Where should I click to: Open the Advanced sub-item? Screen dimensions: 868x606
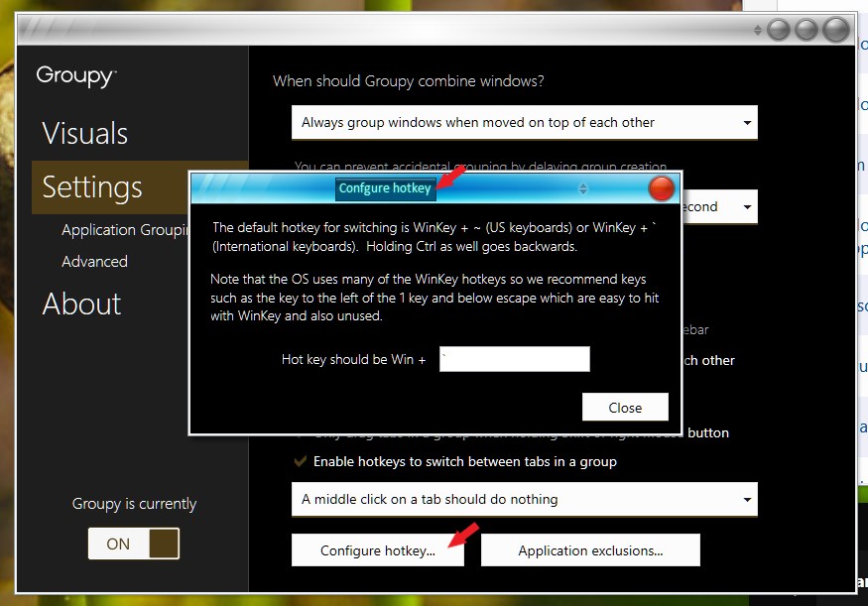pos(94,261)
